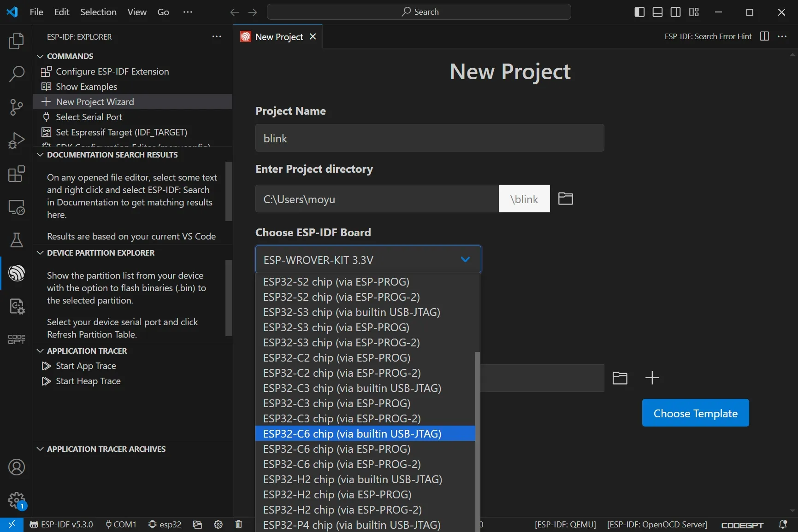Open the Extensions view icon
798x532 pixels.
[17, 174]
